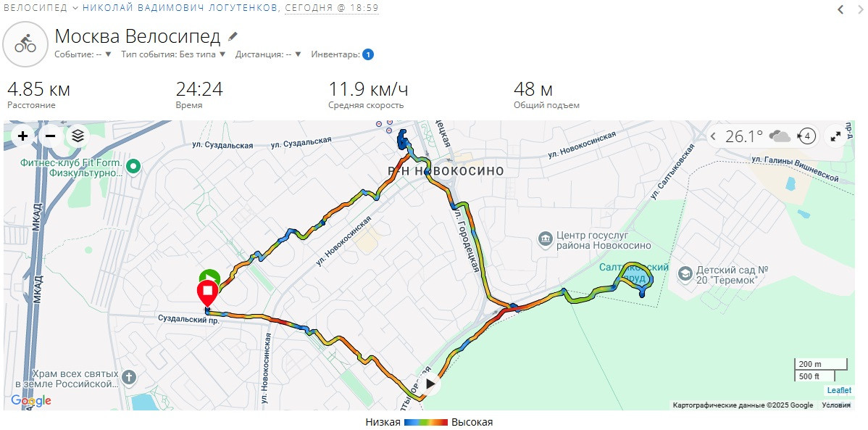Open the Условия terms link

coord(836,405)
